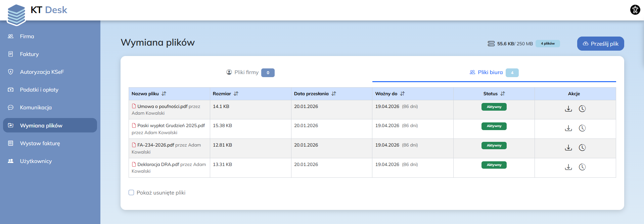Sort files by Rozmiar column

pyautogui.click(x=236, y=94)
